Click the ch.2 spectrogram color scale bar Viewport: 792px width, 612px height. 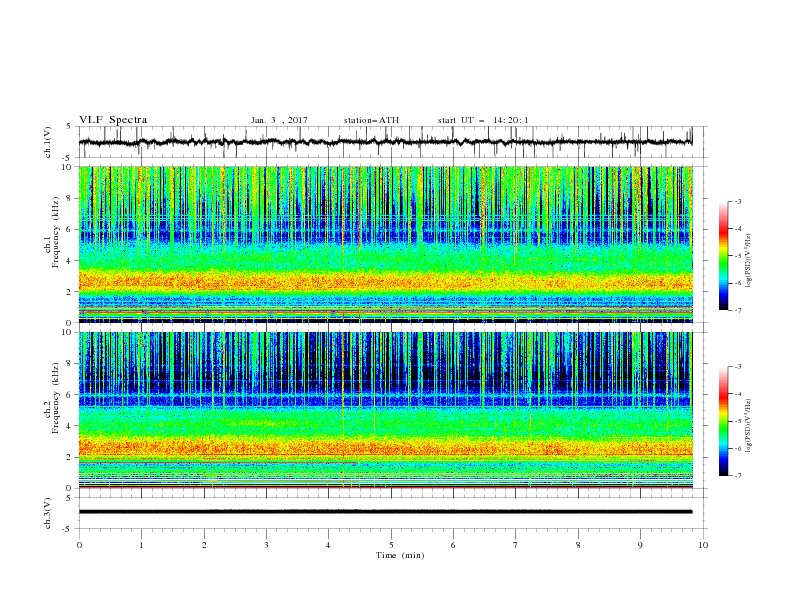[723, 421]
